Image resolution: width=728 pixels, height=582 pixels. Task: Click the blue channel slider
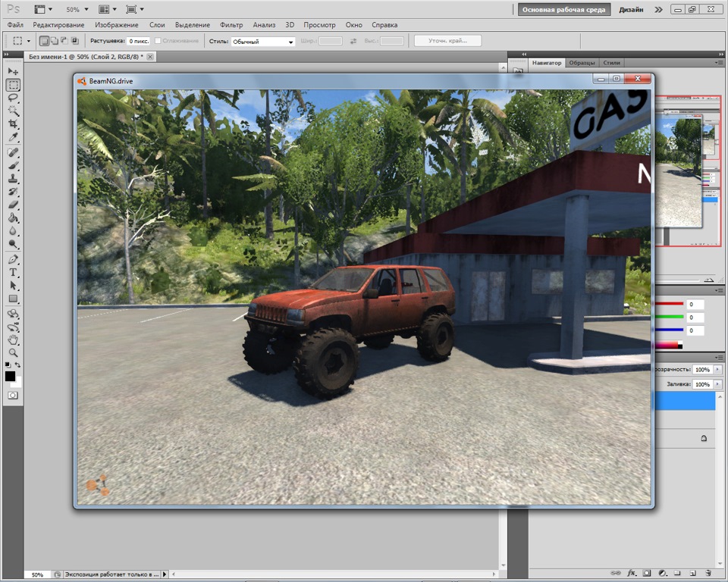pos(669,330)
